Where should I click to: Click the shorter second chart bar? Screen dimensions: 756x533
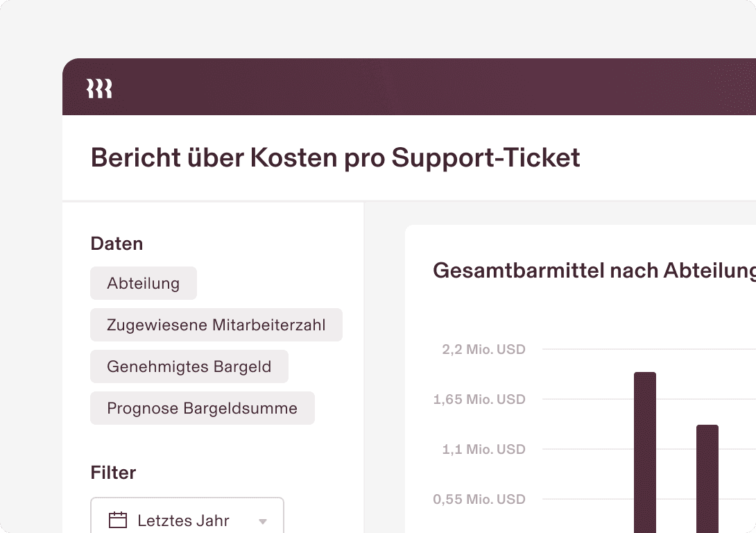click(707, 477)
